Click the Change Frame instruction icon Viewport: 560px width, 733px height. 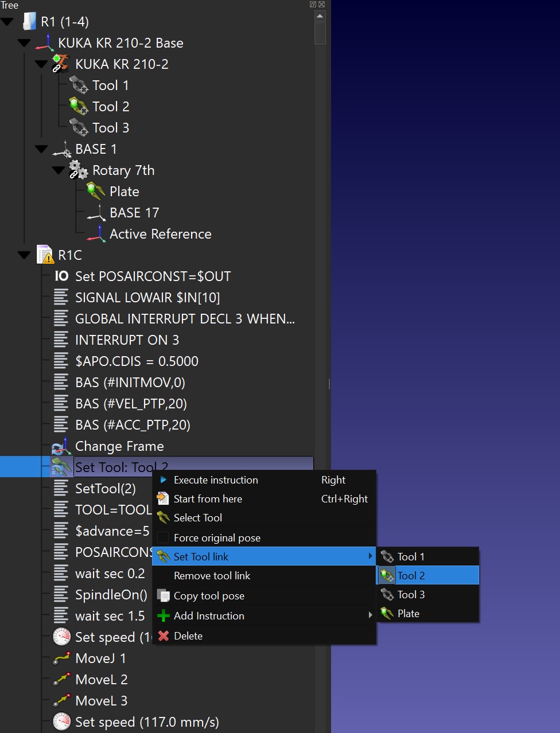pyautogui.click(x=61, y=446)
